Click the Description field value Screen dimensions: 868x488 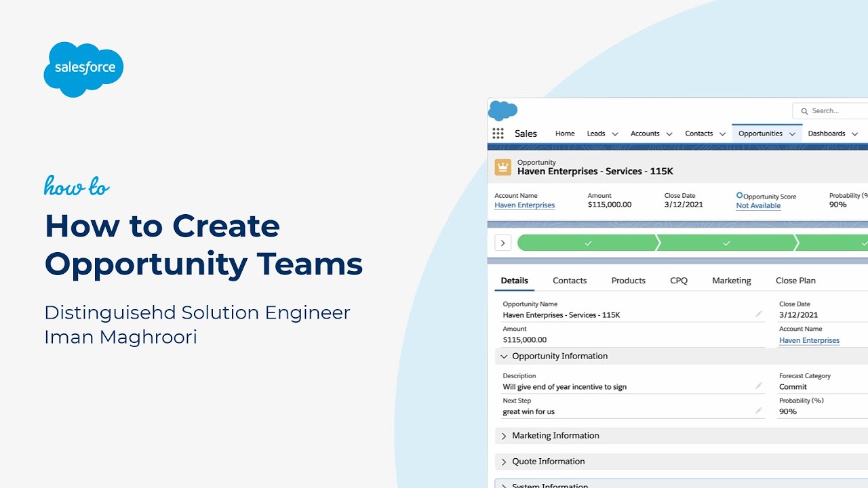(564, 387)
